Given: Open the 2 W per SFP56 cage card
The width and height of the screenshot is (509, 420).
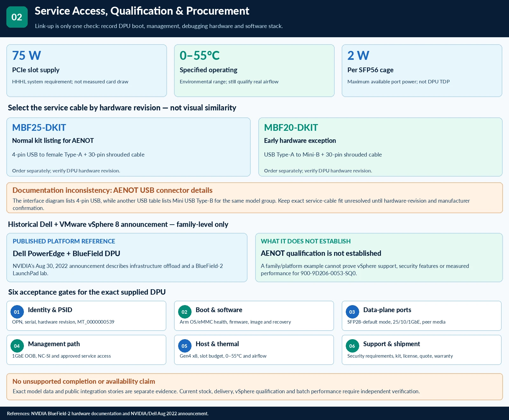Looking at the screenshot, I should (x=422, y=71).
